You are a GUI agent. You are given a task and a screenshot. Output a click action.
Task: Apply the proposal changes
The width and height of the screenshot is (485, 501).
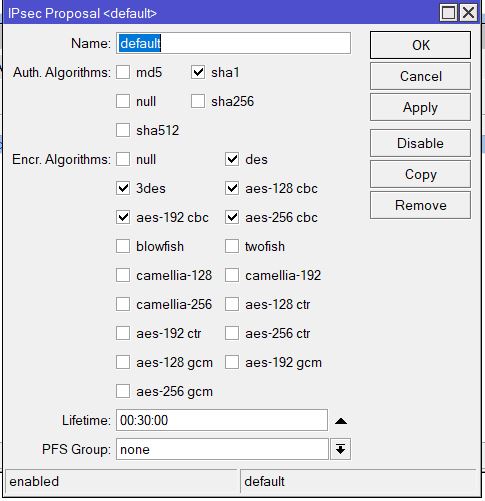(420, 107)
